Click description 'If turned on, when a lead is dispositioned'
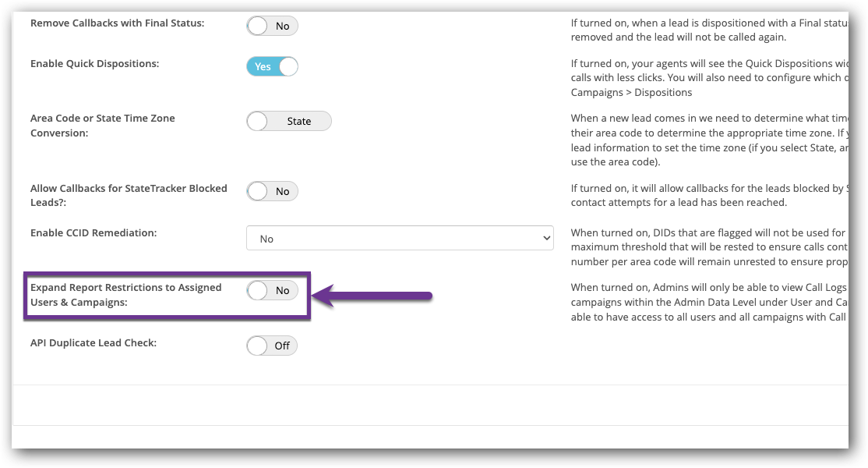The image size is (868, 468). point(710,30)
